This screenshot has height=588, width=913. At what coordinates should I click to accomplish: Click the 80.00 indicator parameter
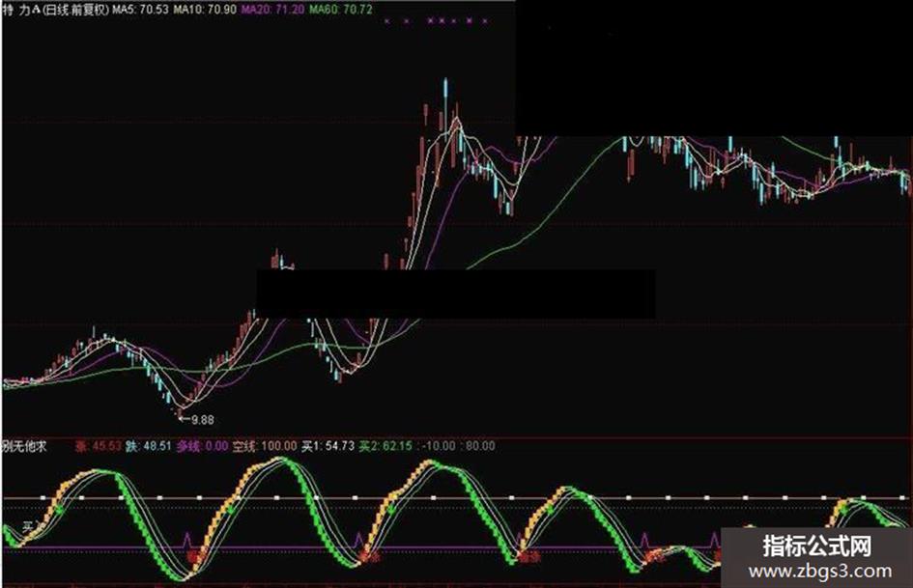tap(480, 446)
